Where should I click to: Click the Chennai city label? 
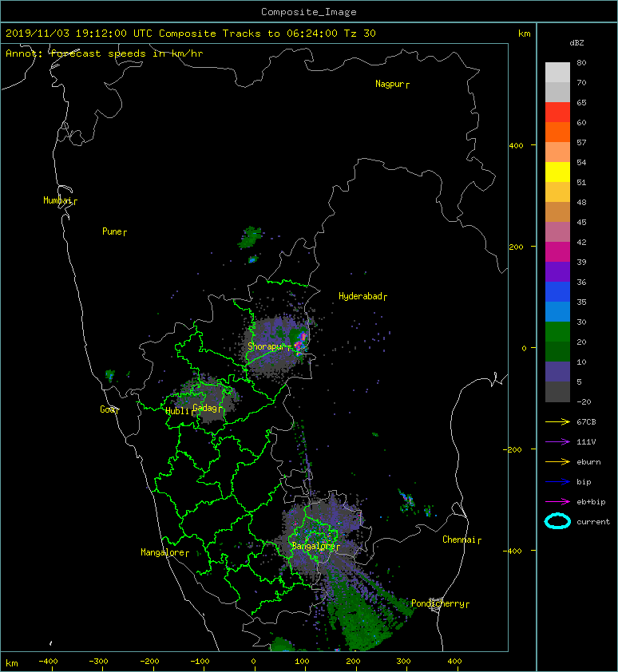coord(459,540)
